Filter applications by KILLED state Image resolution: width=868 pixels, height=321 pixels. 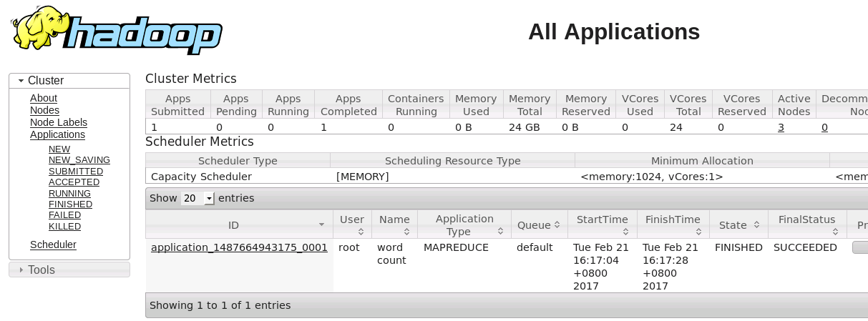tap(64, 227)
